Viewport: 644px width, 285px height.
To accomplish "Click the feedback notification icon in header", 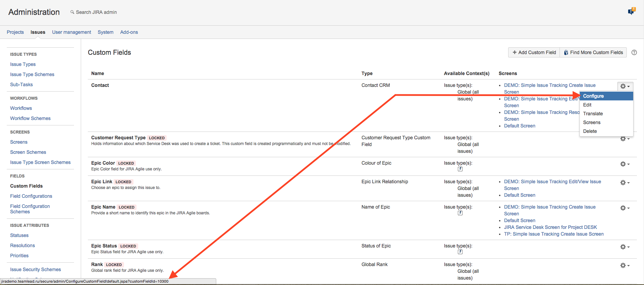I will [631, 12].
